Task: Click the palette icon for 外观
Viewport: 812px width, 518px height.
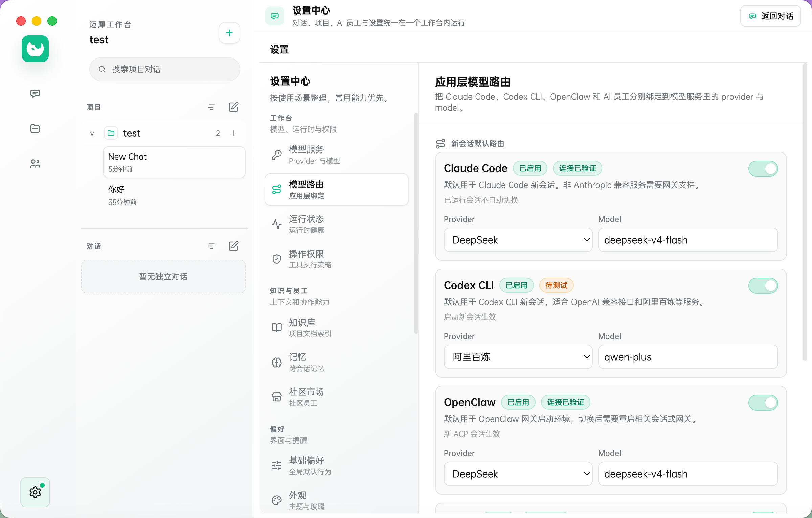Action: [277, 500]
